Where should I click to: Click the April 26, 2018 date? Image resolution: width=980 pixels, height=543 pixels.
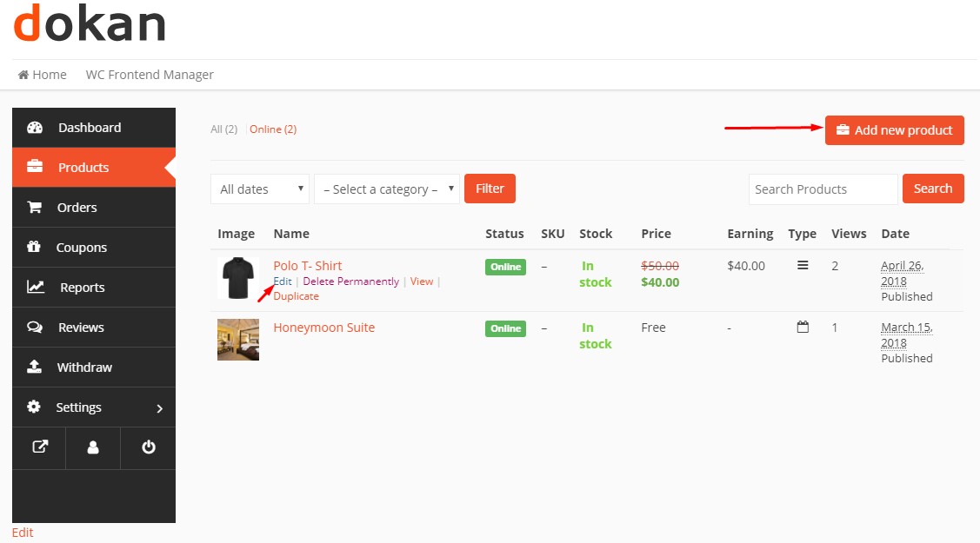(x=903, y=274)
